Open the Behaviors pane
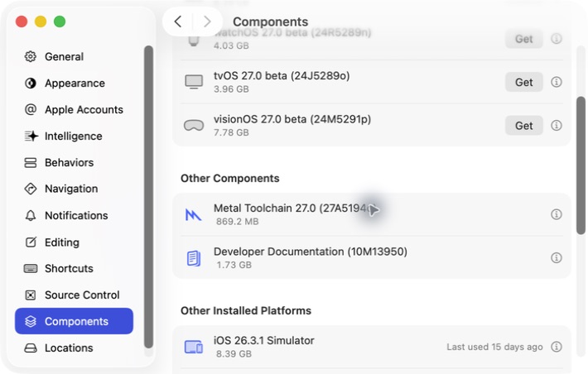The width and height of the screenshot is (588, 374). (x=74, y=163)
